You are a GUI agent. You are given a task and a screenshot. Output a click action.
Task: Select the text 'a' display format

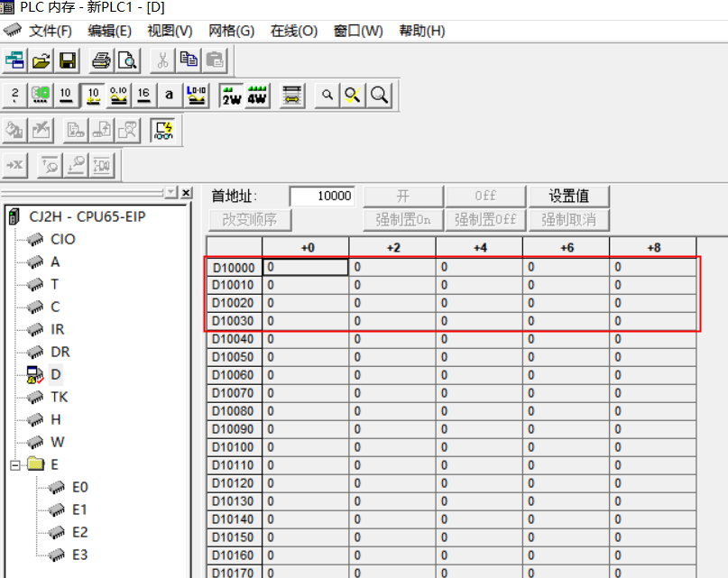169,95
